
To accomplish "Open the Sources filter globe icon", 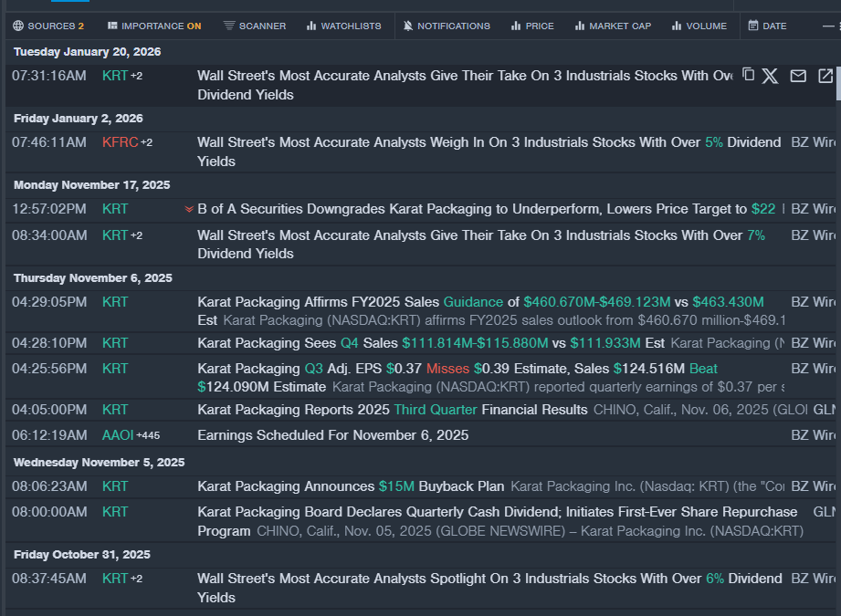I will (x=19, y=26).
